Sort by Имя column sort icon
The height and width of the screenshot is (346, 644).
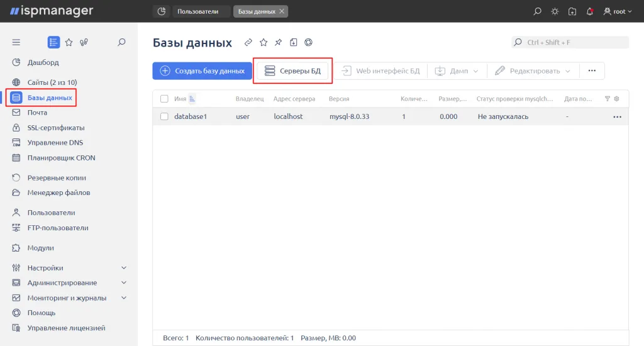(192, 99)
